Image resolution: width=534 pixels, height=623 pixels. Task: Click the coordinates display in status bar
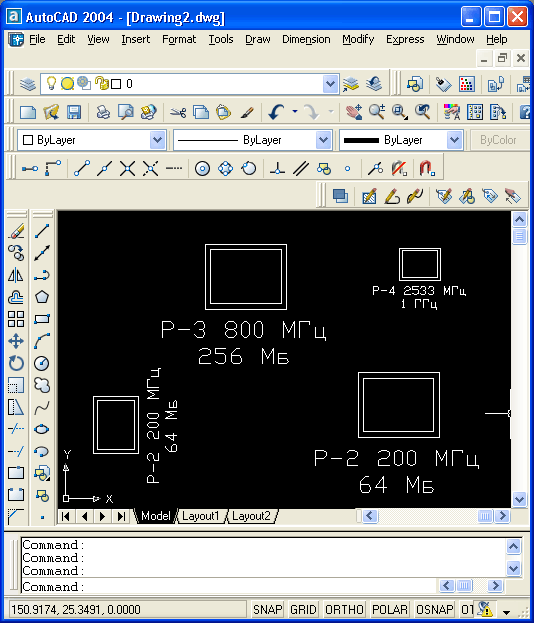click(x=127, y=609)
